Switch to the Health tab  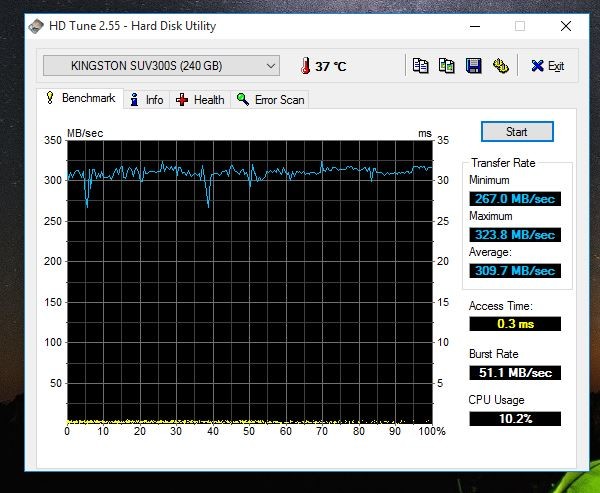point(200,100)
